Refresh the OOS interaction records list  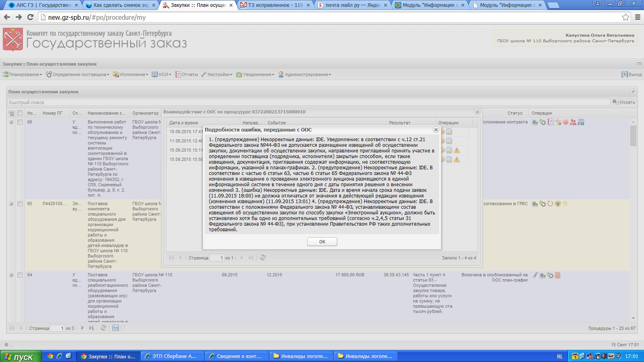point(263,257)
